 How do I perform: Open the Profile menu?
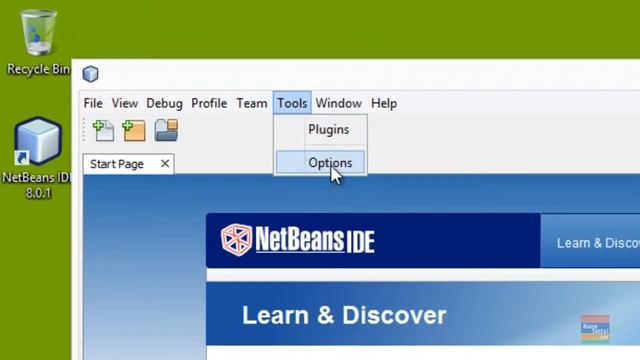[x=209, y=103]
